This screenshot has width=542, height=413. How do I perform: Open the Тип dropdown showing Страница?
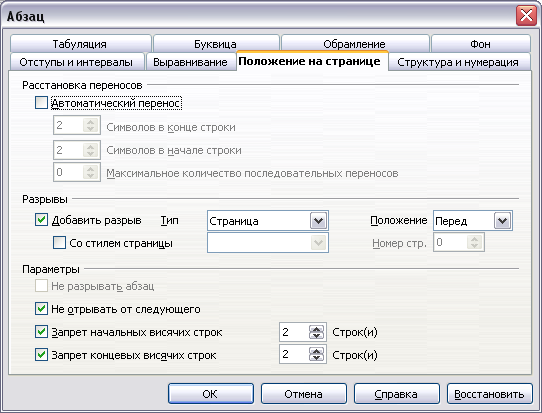[x=268, y=220]
